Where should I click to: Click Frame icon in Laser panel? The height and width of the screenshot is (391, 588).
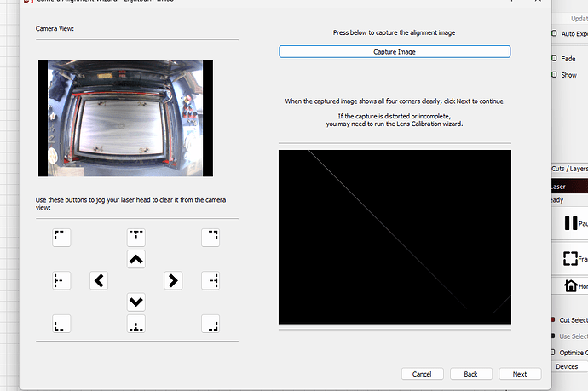pyautogui.click(x=570, y=258)
